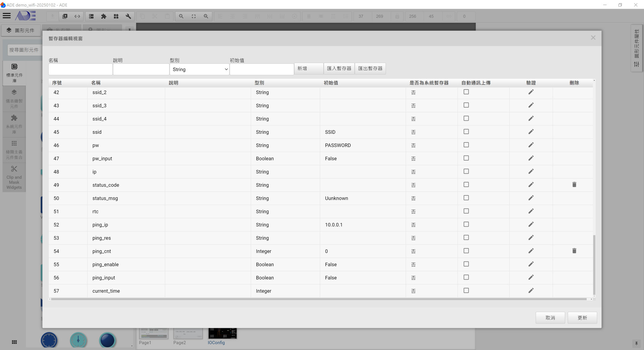Click the vertical scrollbar of the register table
This screenshot has height=350, width=644.
tap(594, 265)
